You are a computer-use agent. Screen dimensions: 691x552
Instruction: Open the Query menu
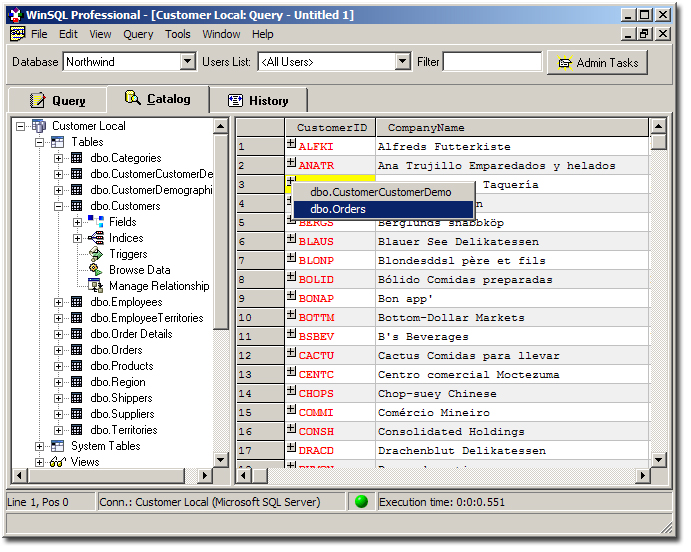[x=138, y=34]
